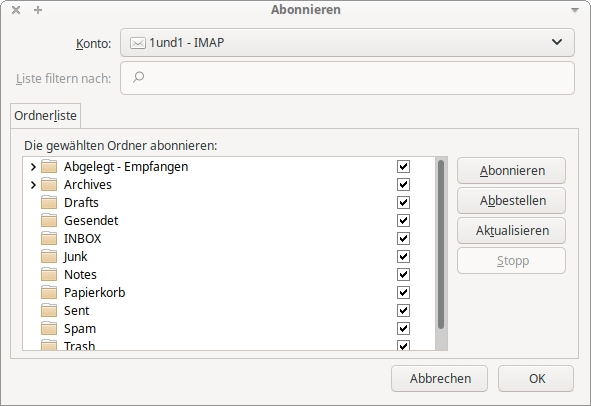
Task: Open the title bar window menu arrow
Action: 575,10
